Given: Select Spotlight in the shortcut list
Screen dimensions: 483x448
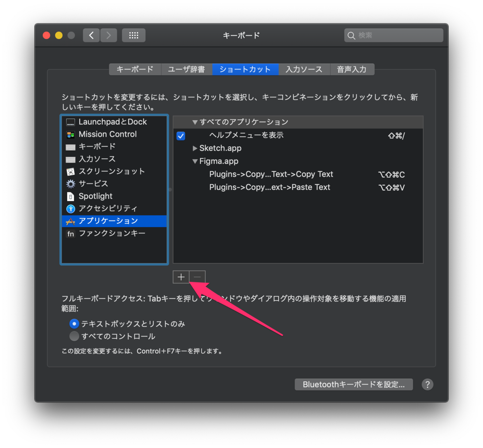Looking at the screenshot, I should [95, 196].
